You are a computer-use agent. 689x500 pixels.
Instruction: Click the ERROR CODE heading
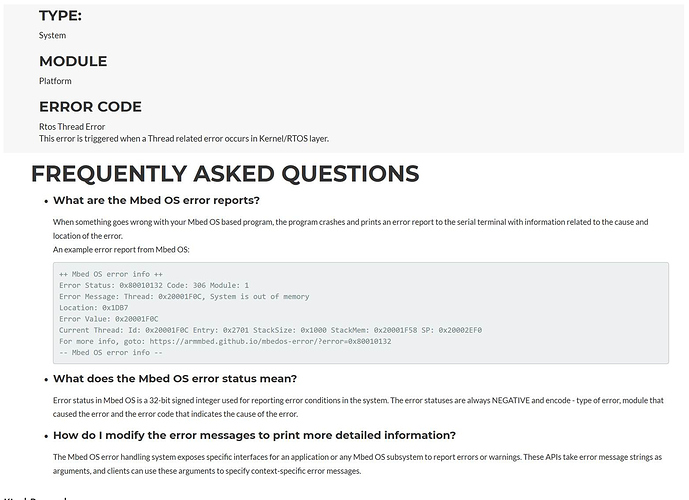click(x=90, y=107)
